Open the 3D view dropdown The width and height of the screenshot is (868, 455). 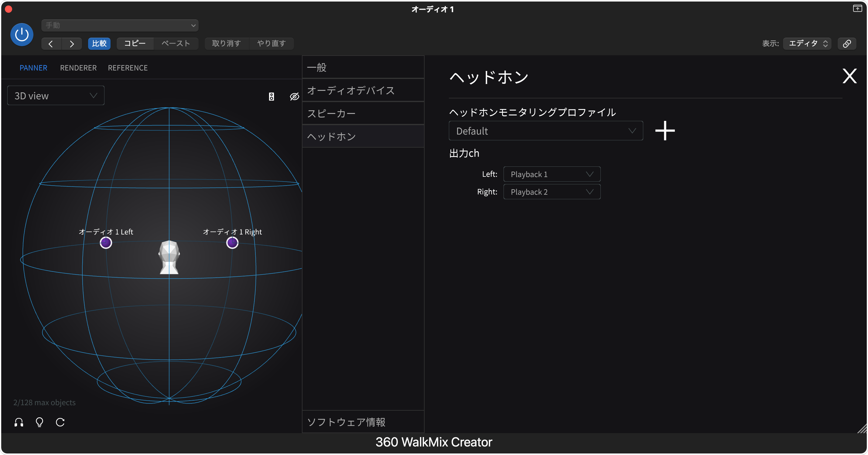pyautogui.click(x=56, y=96)
